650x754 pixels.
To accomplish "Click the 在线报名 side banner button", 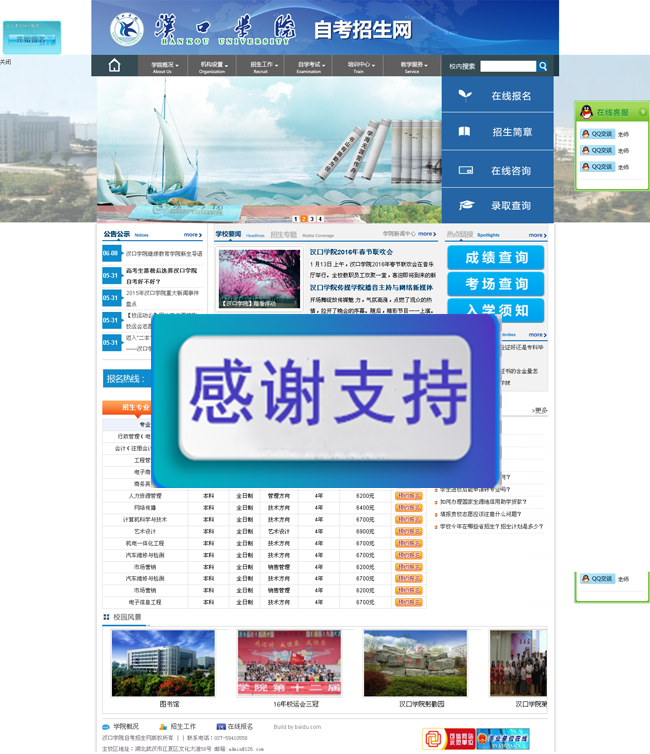I will pyautogui.click(x=498, y=95).
